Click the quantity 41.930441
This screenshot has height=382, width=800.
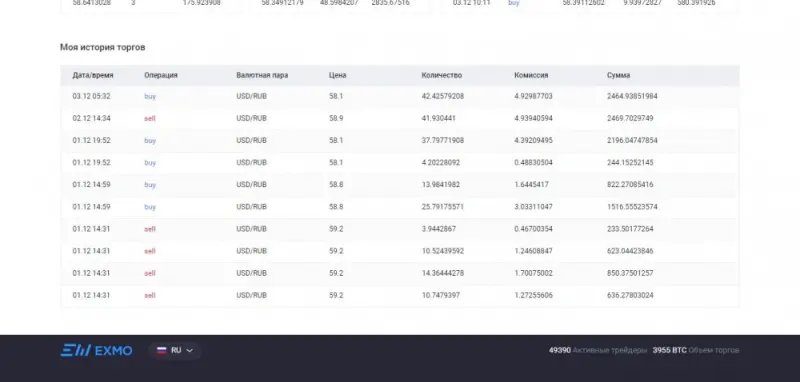pyautogui.click(x=439, y=118)
